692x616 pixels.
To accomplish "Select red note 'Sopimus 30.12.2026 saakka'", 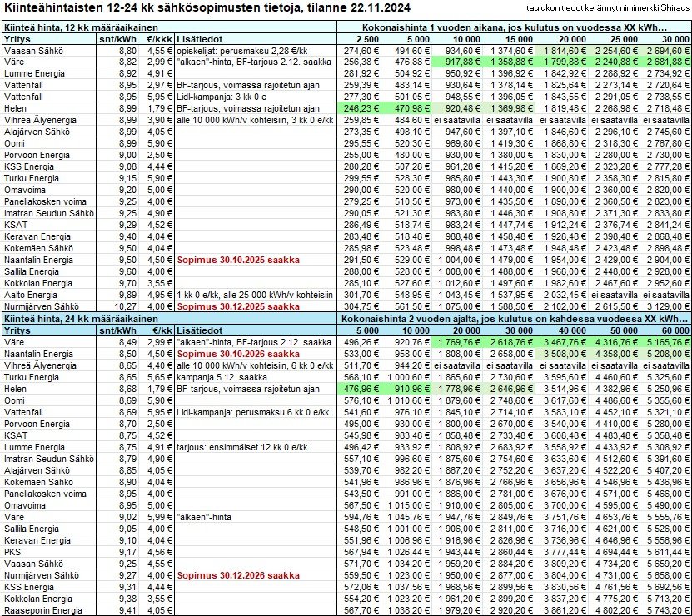I will pos(229,574).
